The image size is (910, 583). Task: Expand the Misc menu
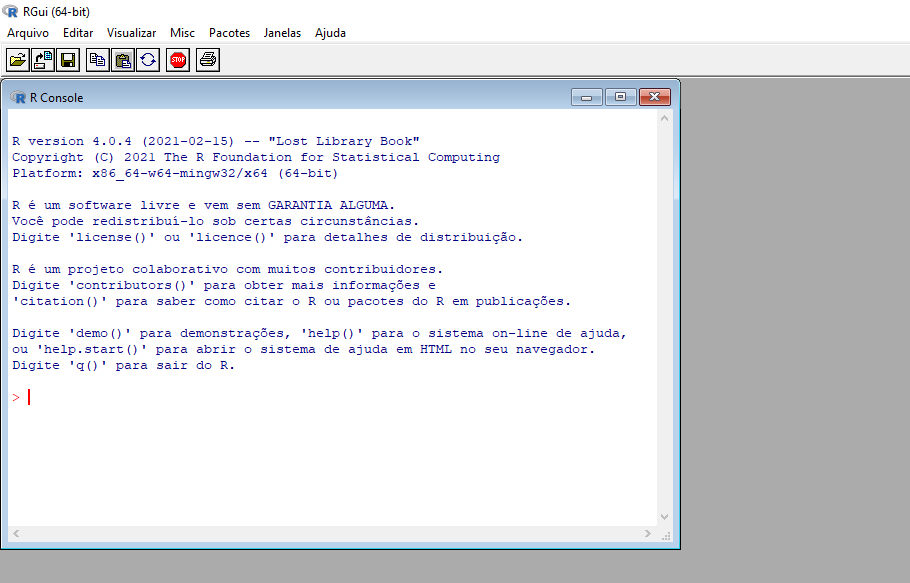183,33
